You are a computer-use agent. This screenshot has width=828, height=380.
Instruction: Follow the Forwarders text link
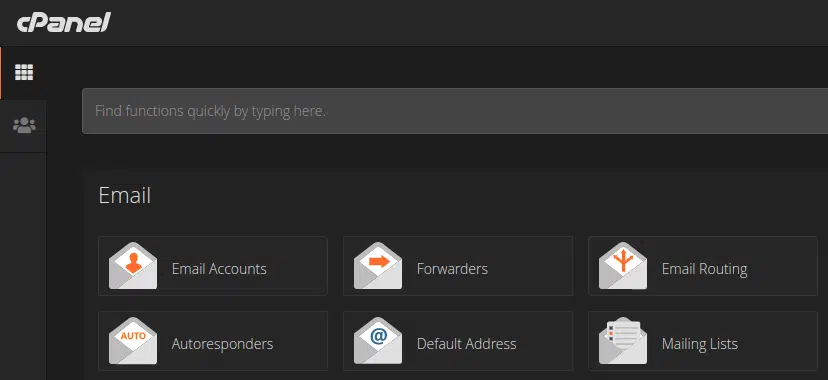[x=452, y=269]
